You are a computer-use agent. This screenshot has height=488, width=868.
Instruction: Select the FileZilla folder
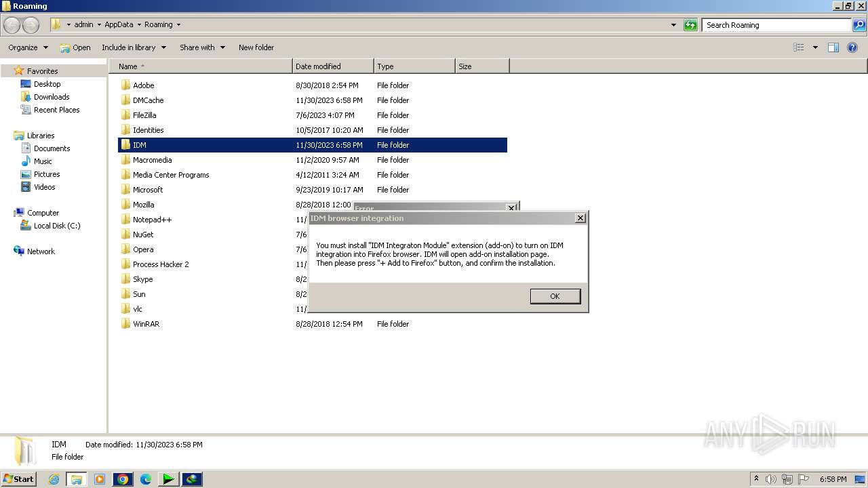tap(144, 115)
